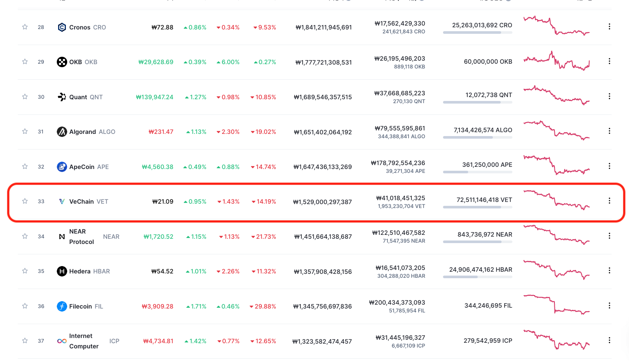Click the Quant coin logo
629x364 pixels.
[62, 97]
